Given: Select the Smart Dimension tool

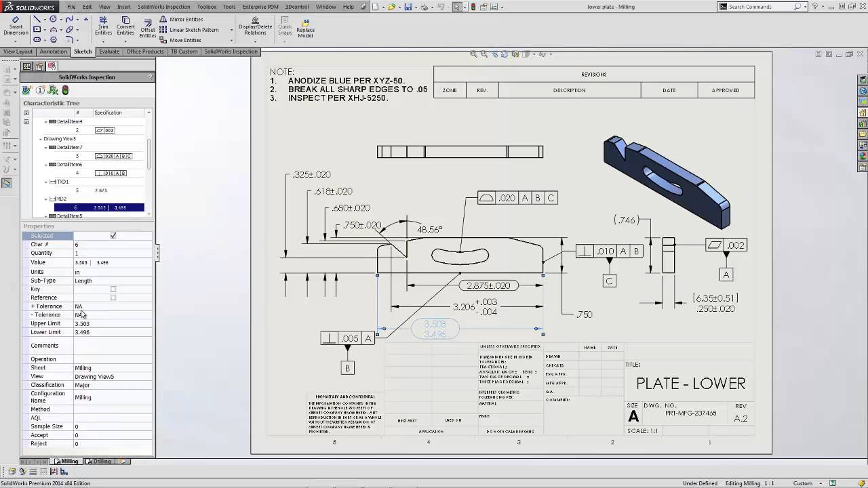Looking at the screenshot, I should click(x=16, y=26).
